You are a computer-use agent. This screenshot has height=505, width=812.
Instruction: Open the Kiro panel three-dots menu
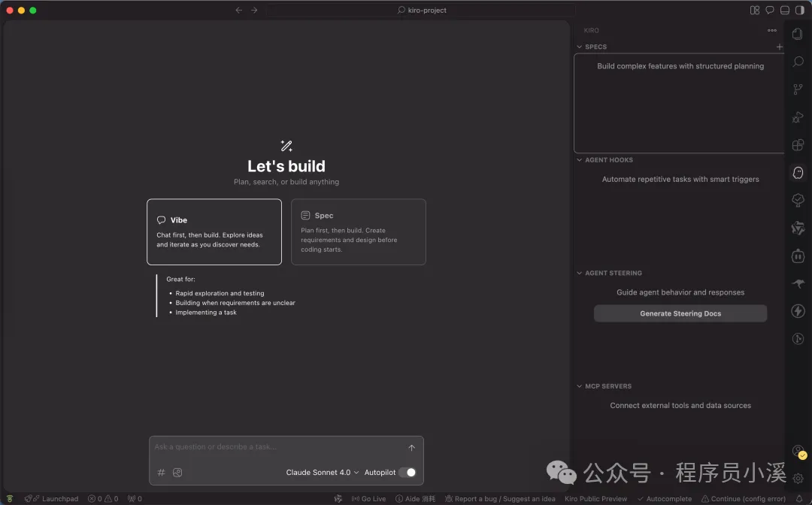[x=771, y=31]
